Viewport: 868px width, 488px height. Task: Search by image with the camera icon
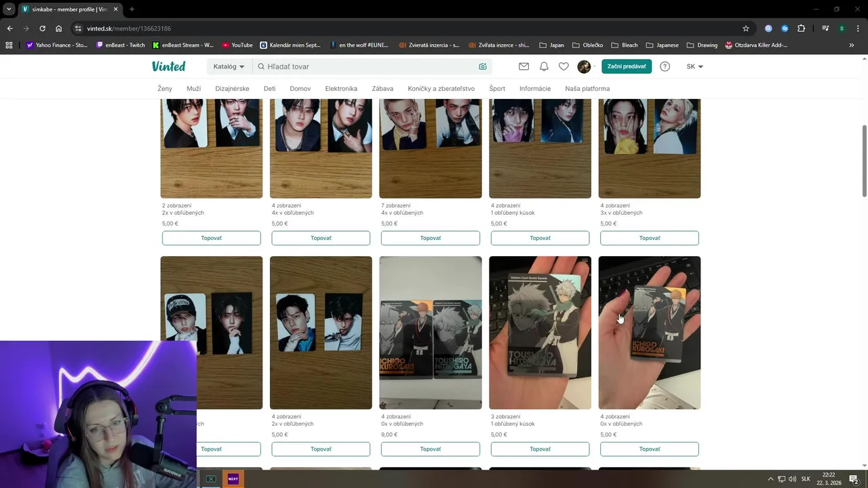pos(483,66)
